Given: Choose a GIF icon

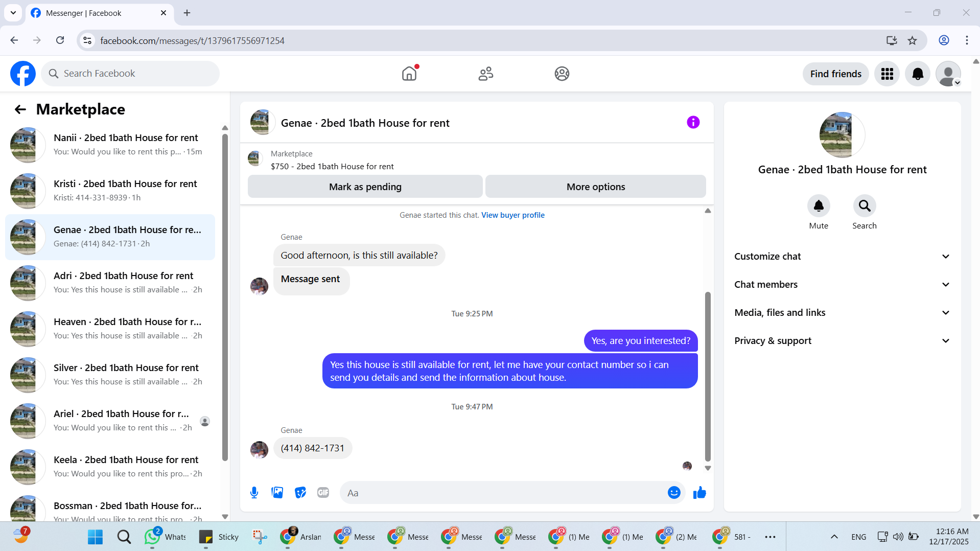Looking at the screenshot, I should click(323, 493).
